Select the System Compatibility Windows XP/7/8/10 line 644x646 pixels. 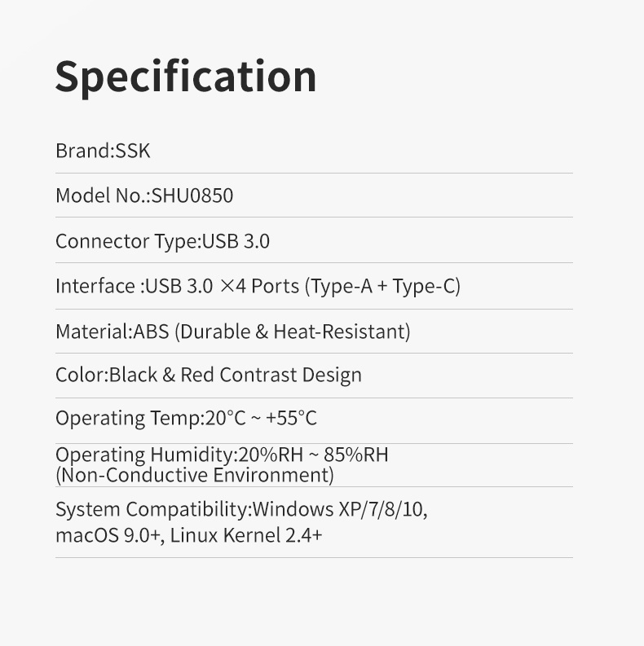pyautogui.click(x=241, y=510)
